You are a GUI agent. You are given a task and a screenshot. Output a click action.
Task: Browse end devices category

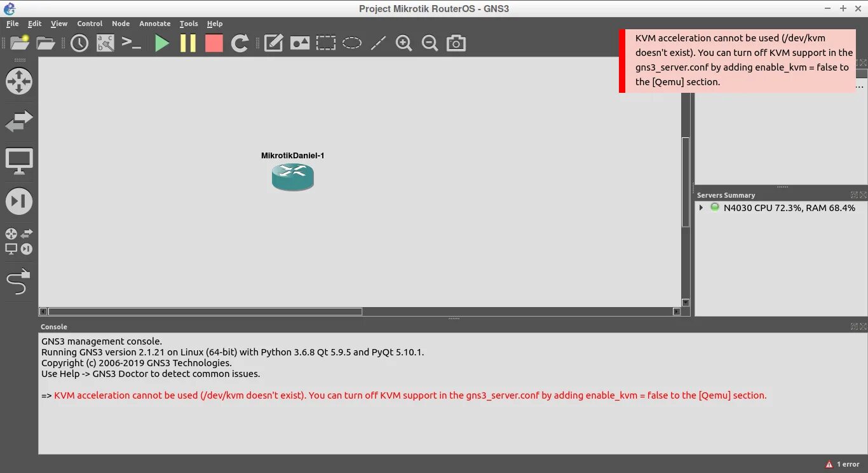[19, 161]
